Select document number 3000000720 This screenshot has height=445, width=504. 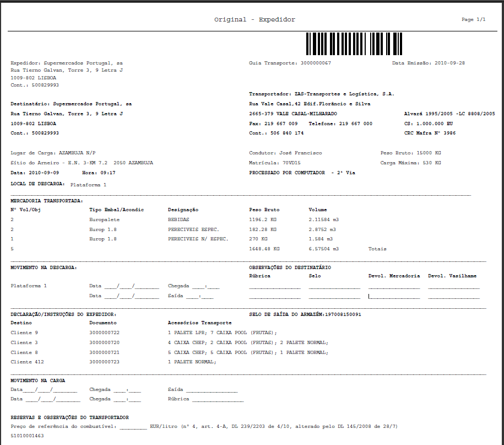click(105, 342)
